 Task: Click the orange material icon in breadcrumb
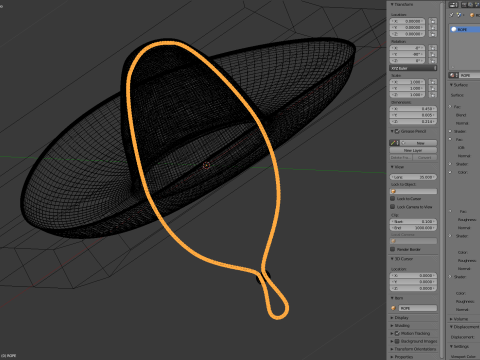472,15
